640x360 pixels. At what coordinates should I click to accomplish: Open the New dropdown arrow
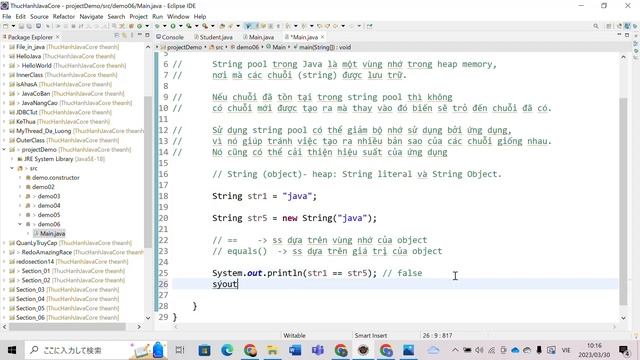13,26
